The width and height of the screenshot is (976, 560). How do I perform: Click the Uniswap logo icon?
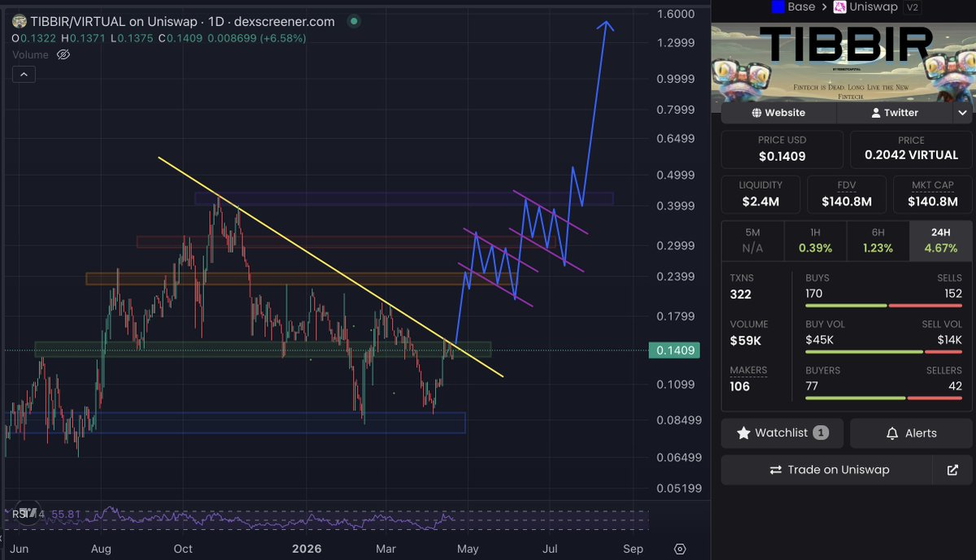[x=841, y=7]
